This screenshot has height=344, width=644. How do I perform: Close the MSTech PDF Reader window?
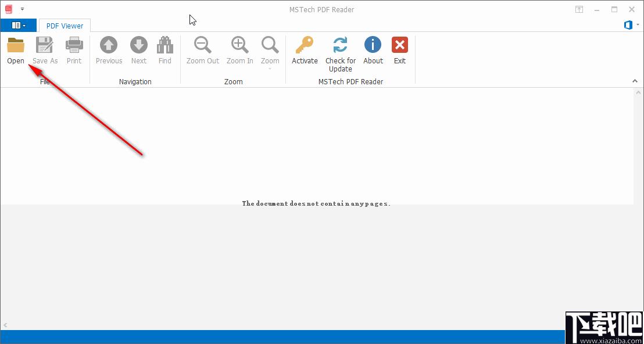(x=632, y=9)
